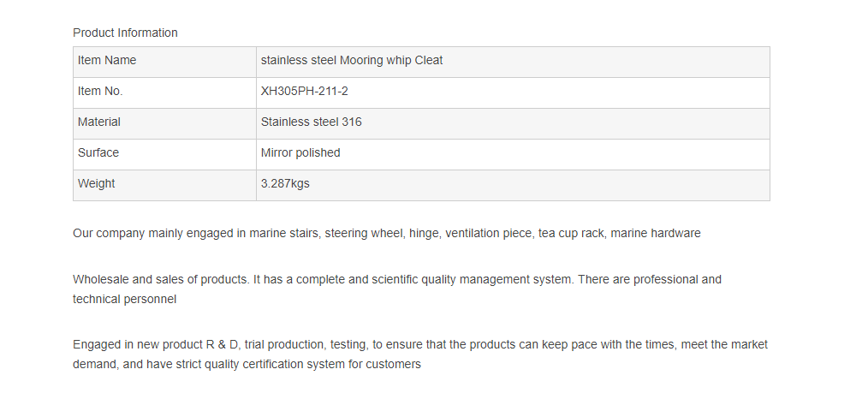
Task: Click the words Our company in first paragraph
Action: [x=108, y=233]
